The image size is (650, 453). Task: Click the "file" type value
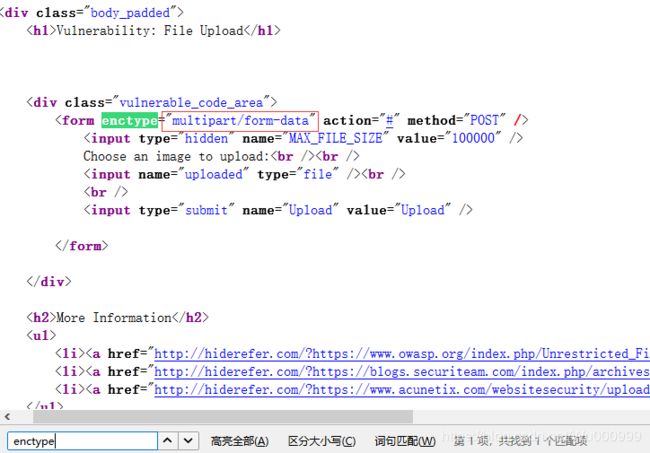318,174
